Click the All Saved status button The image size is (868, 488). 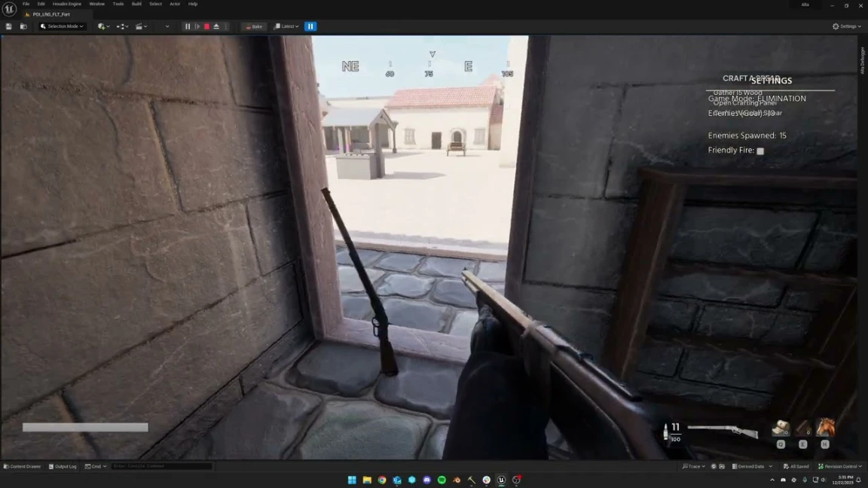tap(796, 466)
